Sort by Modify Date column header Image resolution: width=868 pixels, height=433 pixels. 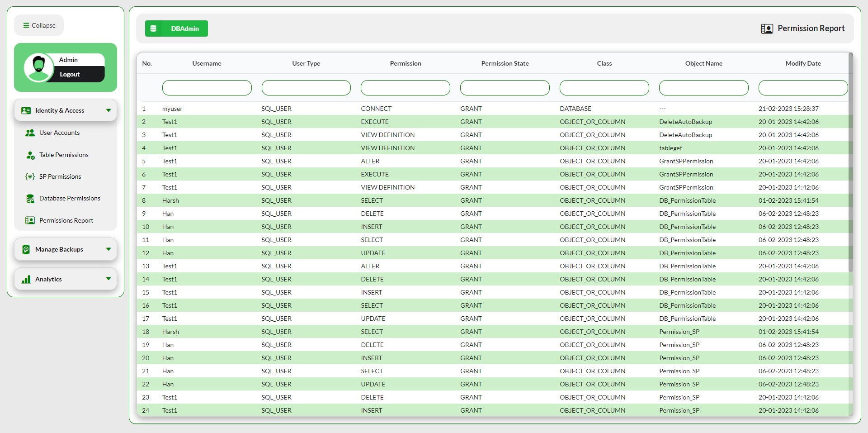point(803,63)
